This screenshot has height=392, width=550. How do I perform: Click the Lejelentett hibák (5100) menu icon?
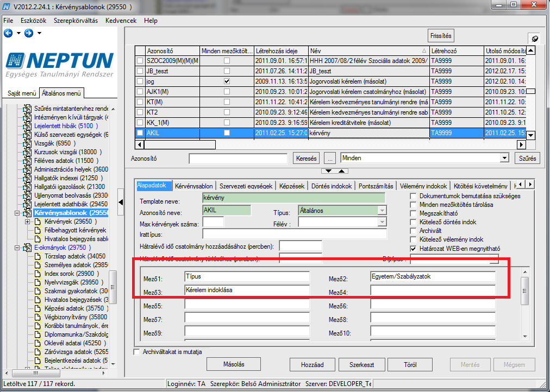[x=27, y=126]
